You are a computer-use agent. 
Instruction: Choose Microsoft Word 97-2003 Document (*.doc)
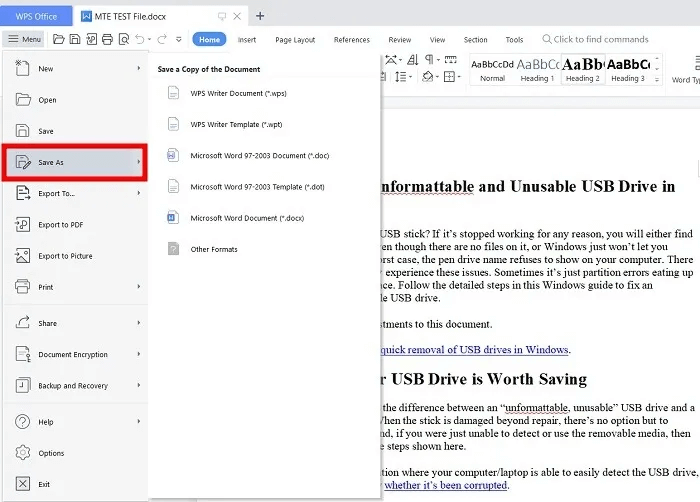click(x=264, y=155)
